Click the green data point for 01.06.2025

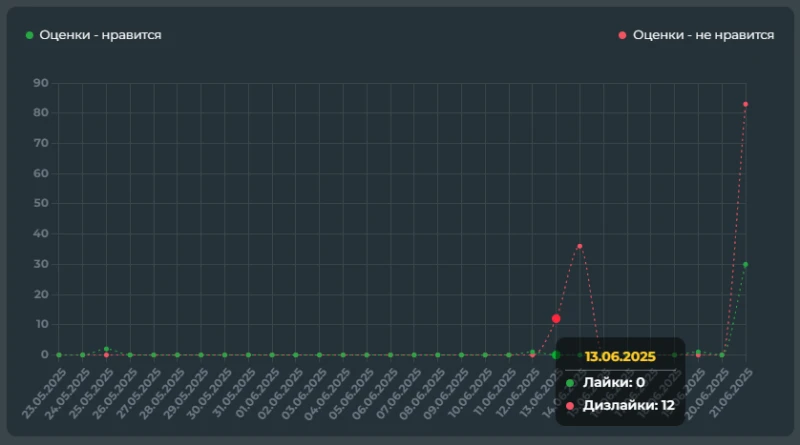pyautogui.click(x=272, y=355)
